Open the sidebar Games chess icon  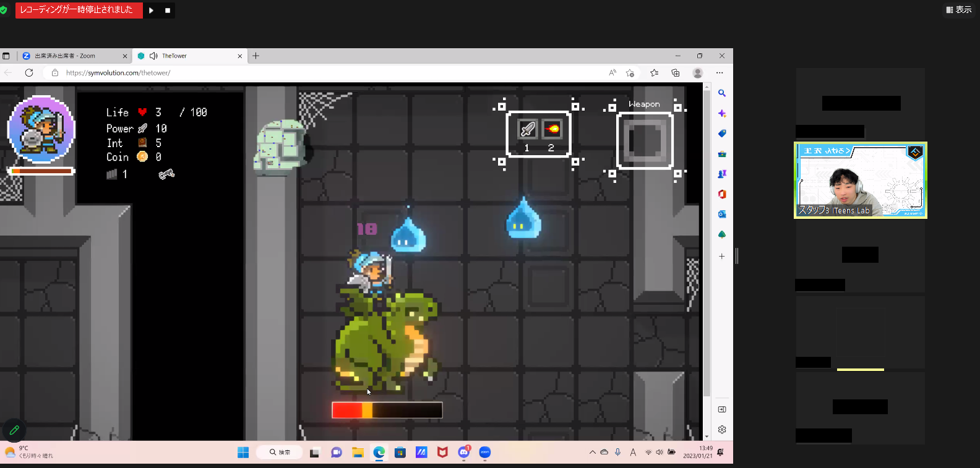point(722,174)
